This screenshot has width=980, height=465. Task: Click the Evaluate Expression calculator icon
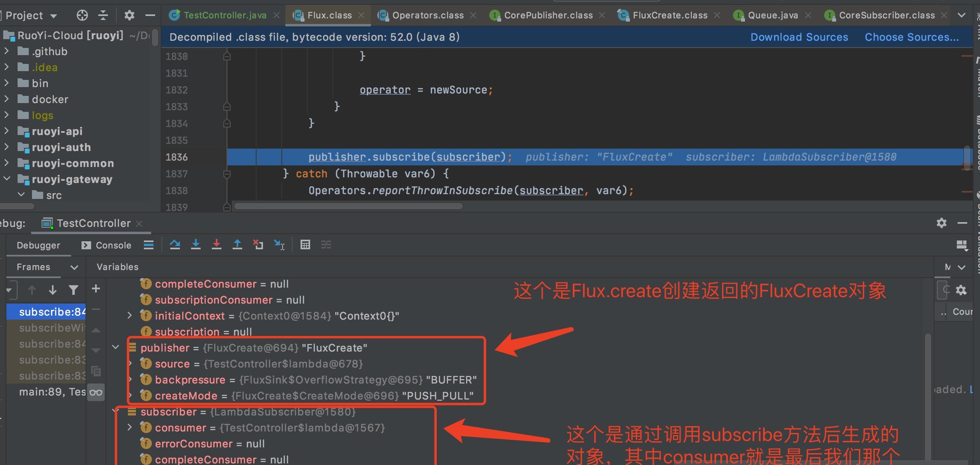[305, 244]
